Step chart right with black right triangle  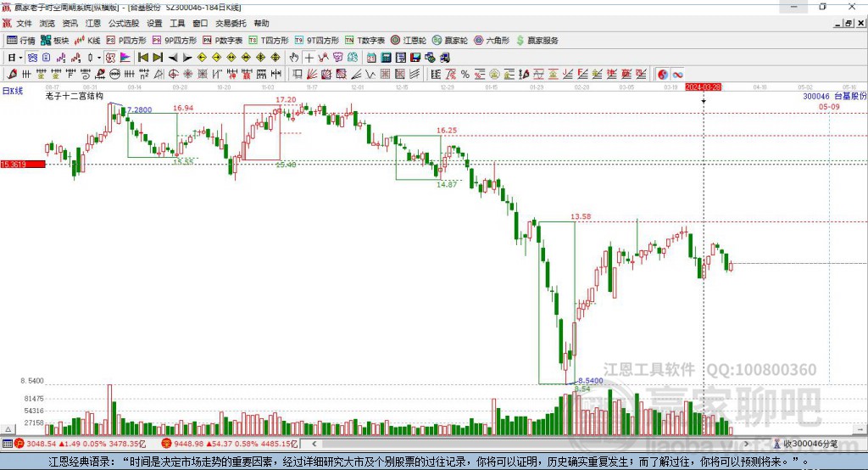[187, 58]
